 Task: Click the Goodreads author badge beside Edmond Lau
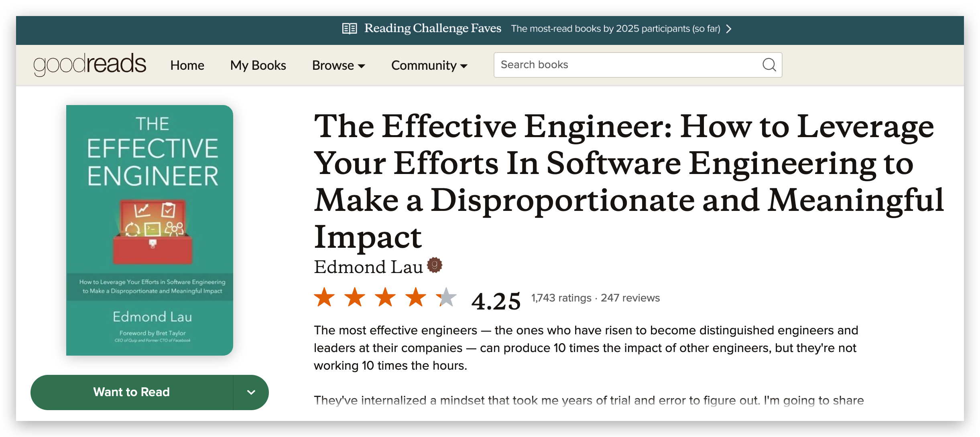coord(435,265)
